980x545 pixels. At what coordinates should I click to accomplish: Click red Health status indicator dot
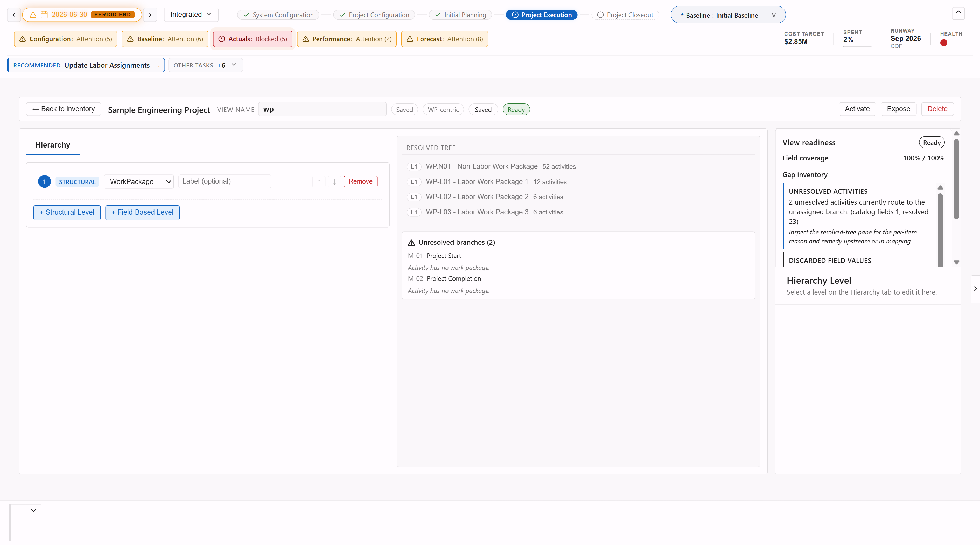(943, 43)
